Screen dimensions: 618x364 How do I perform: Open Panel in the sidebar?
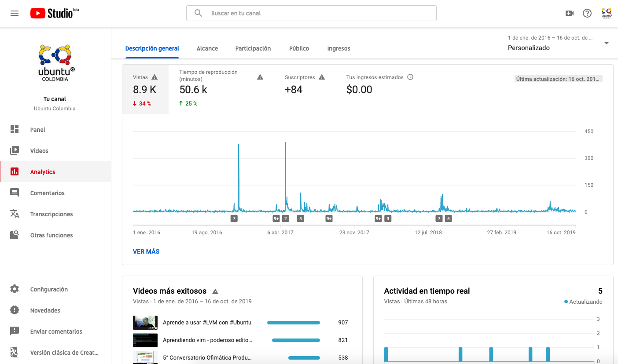point(55,129)
